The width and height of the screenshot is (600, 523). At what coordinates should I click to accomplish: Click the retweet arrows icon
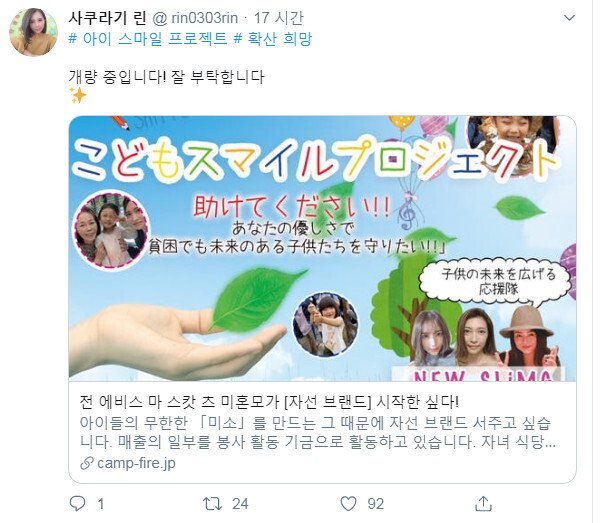212,503
